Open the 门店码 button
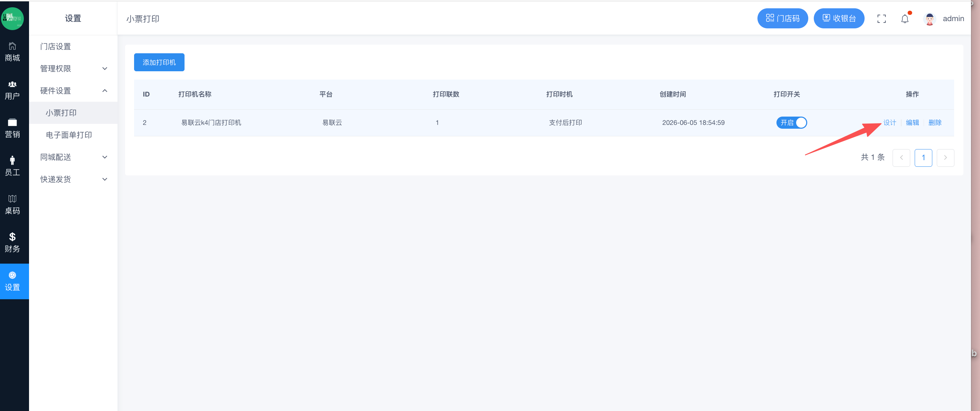 tap(782, 18)
